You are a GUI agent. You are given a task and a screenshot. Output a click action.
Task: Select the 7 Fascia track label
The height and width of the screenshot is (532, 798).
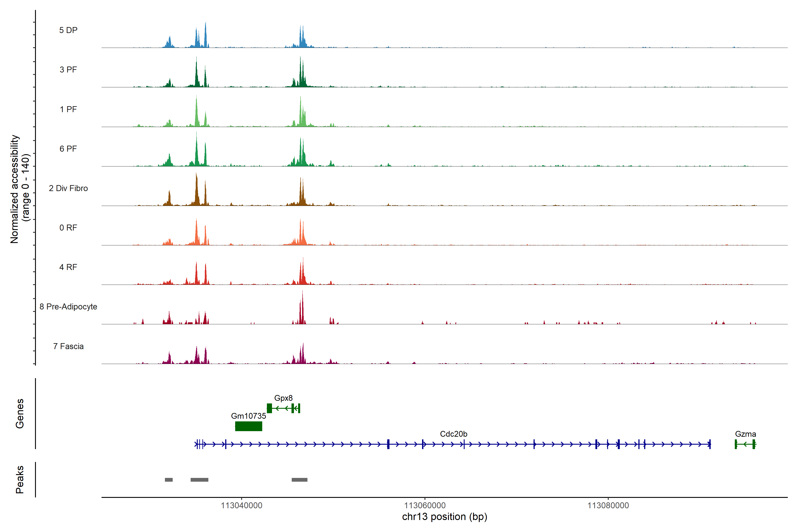[x=68, y=346]
